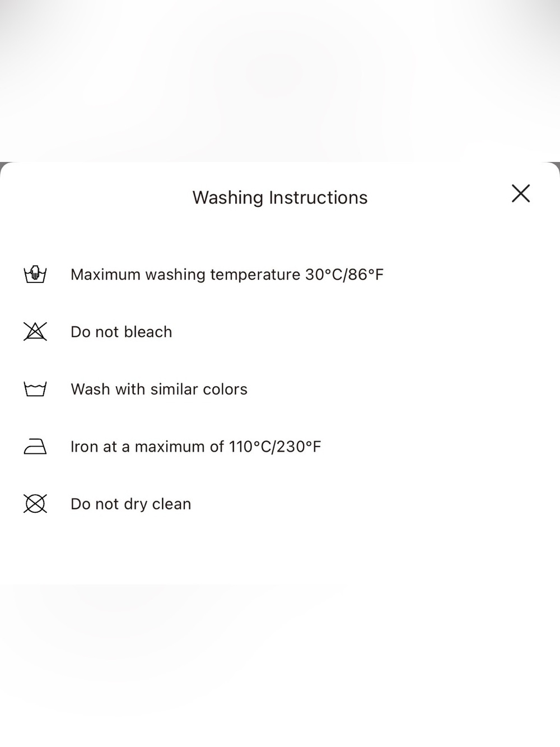The width and height of the screenshot is (560, 747).
Task: Close the Washing Instructions panel
Action: tap(521, 193)
